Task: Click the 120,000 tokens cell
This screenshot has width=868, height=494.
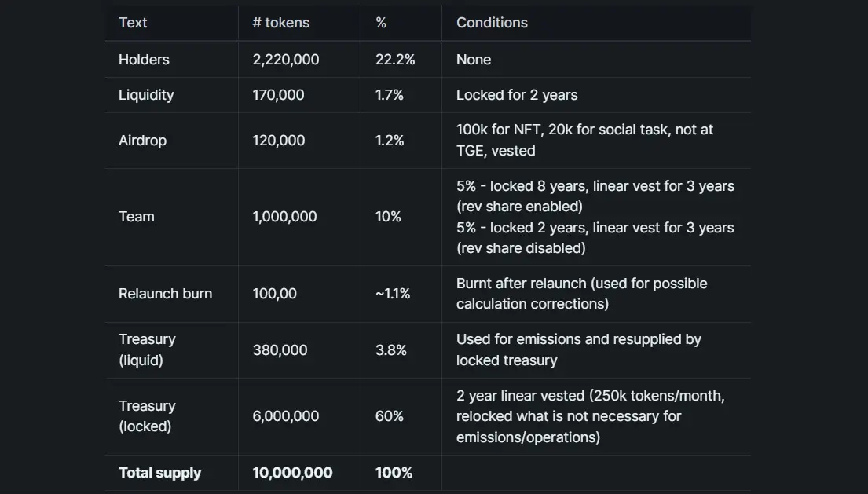Action: click(278, 141)
